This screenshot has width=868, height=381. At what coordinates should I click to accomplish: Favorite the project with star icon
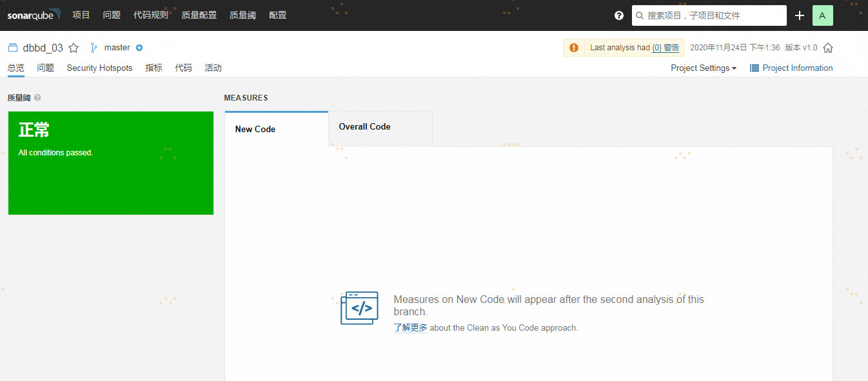74,48
